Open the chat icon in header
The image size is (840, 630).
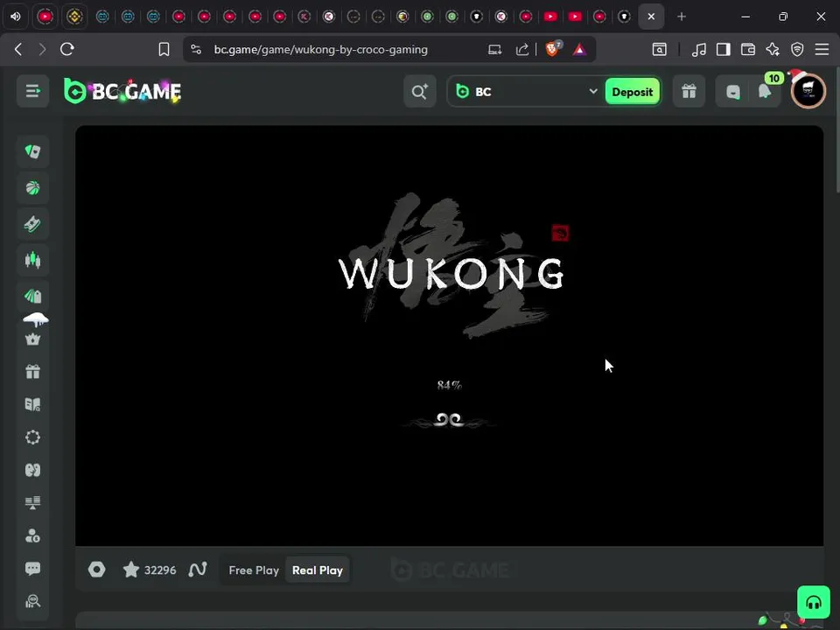[733, 92]
